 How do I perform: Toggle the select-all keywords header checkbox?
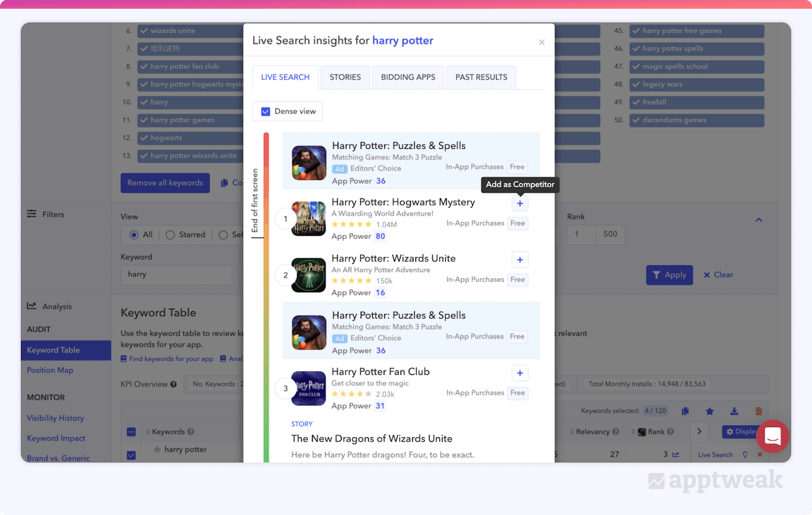coord(131,432)
